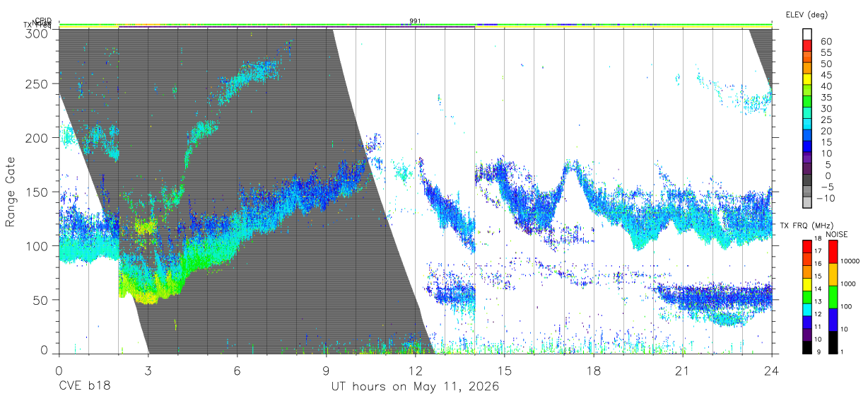Click the dark gray −5 to 0 ELEV swatch
This screenshot has height=401, width=868.
(x=807, y=181)
